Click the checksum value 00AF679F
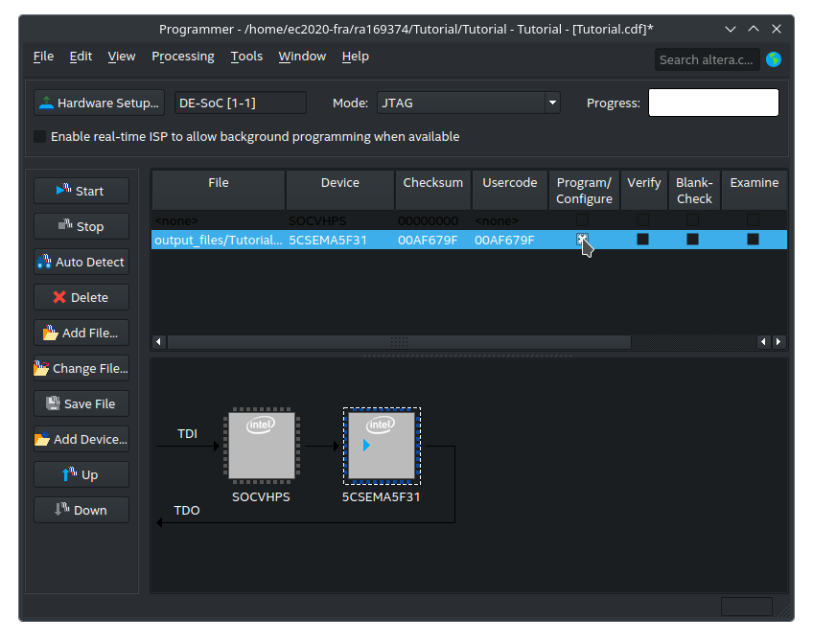This screenshot has width=813, height=644. point(428,240)
